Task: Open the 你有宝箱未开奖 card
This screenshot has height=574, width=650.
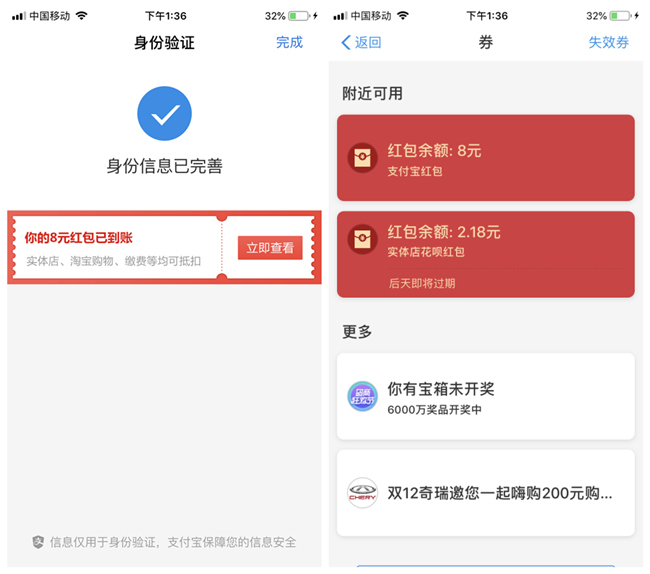Action: coord(485,396)
